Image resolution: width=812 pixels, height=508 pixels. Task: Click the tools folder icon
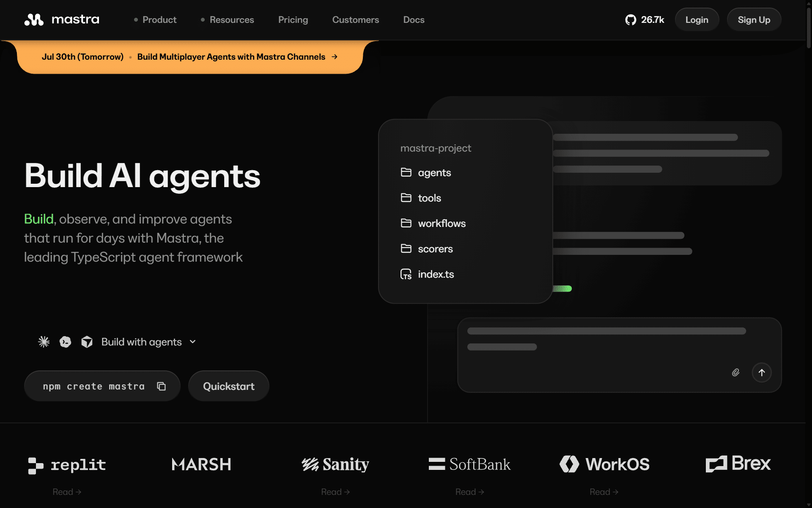406,198
